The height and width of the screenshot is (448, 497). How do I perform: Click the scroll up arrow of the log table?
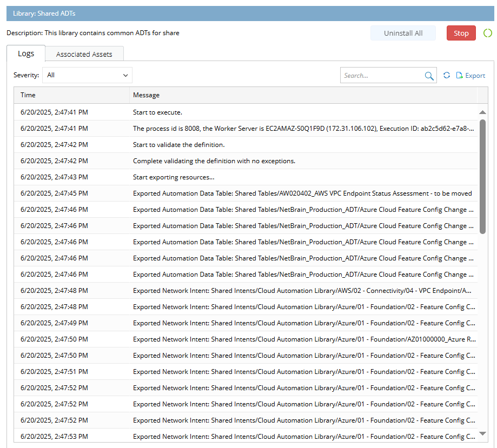[483, 112]
